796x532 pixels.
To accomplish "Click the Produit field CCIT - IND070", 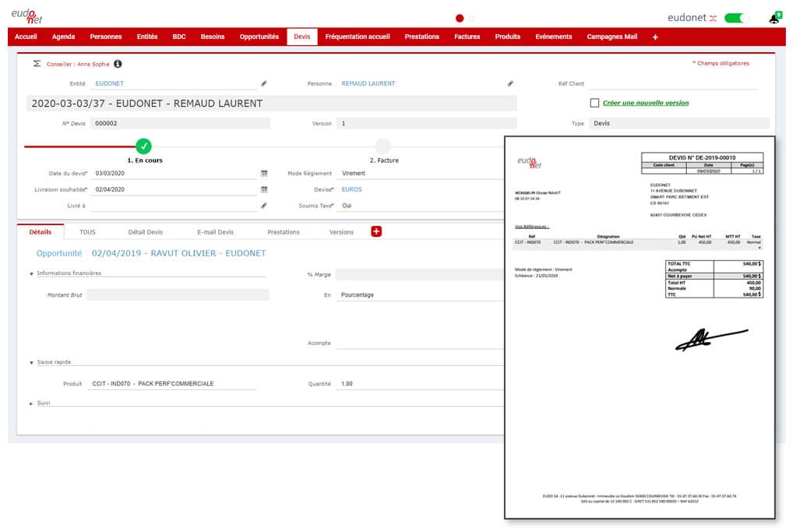I will point(173,384).
